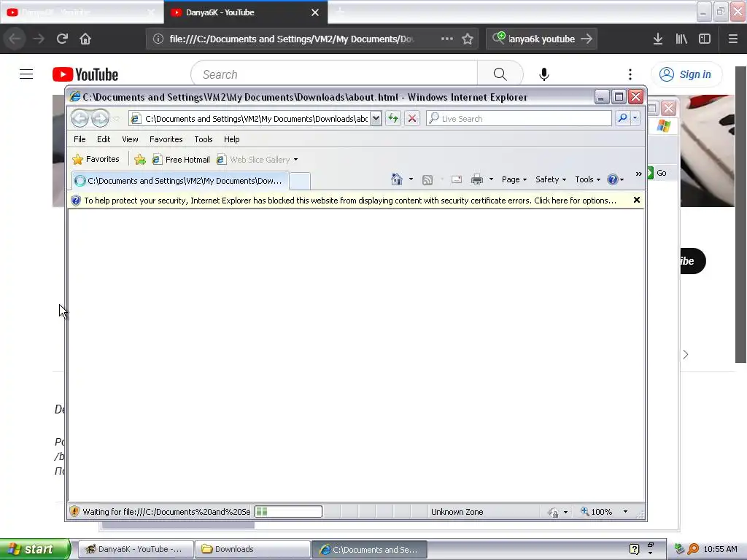Image resolution: width=747 pixels, height=560 pixels.
Task: Expand Web Slice Gallery dropdown arrow
Action: click(x=296, y=160)
